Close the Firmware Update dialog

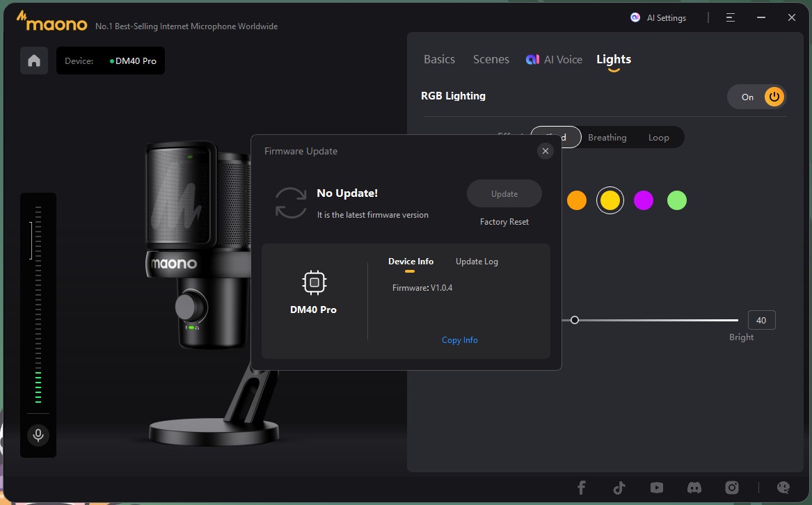pyautogui.click(x=545, y=151)
